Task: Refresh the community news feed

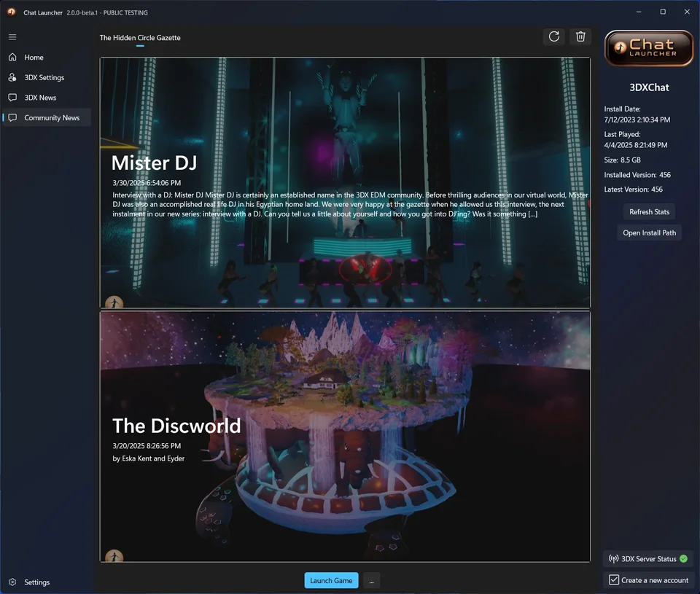Action: tap(554, 36)
